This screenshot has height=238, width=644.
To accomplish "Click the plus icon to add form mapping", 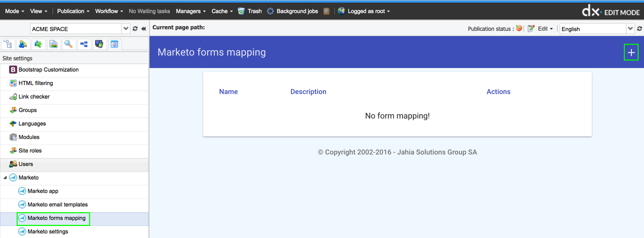I will coord(631,52).
